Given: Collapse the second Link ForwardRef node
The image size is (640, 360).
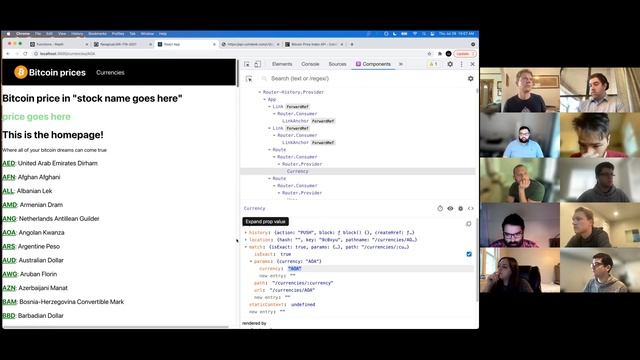Looking at the screenshot, I should (269, 128).
